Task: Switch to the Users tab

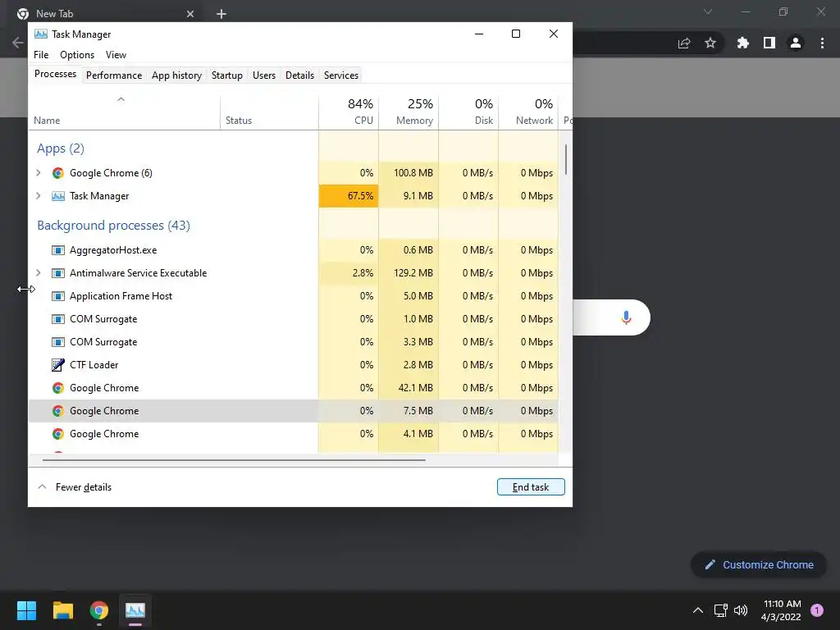Action: 264,75
